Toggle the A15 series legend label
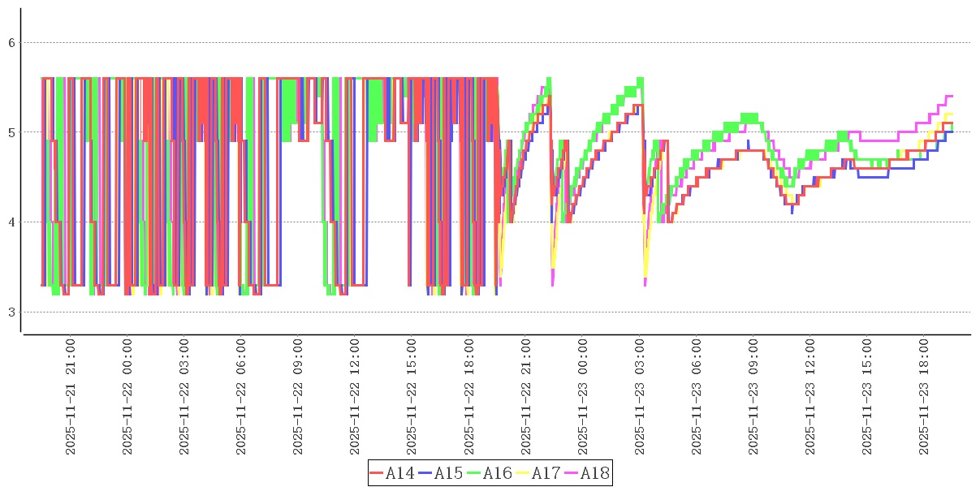 [448, 473]
